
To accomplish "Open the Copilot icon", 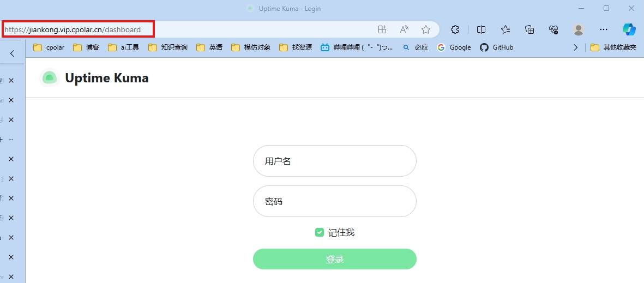I will tap(629, 29).
